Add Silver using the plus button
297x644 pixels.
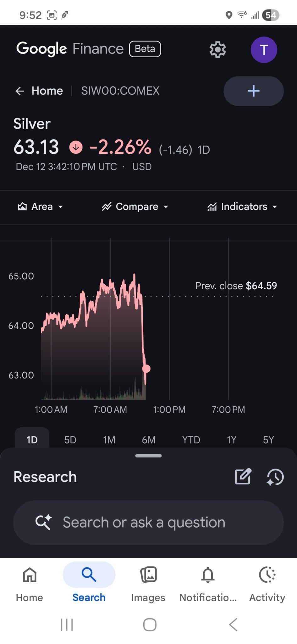(253, 91)
